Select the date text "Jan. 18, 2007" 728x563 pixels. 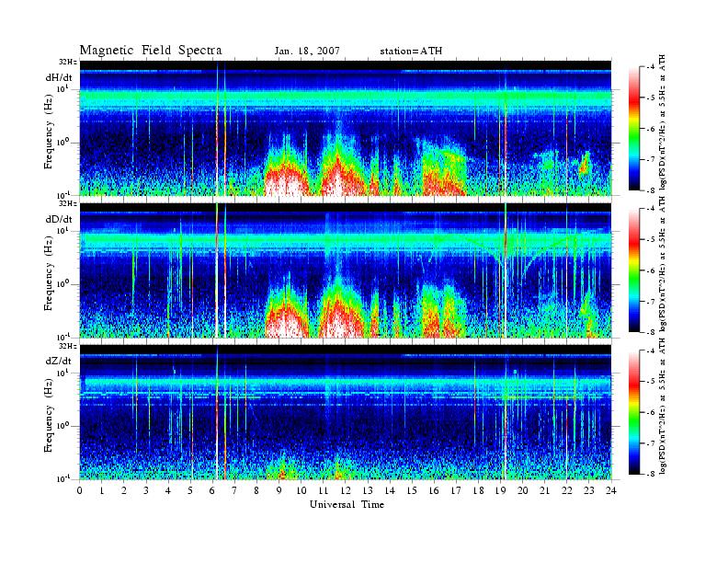coord(307,52)
